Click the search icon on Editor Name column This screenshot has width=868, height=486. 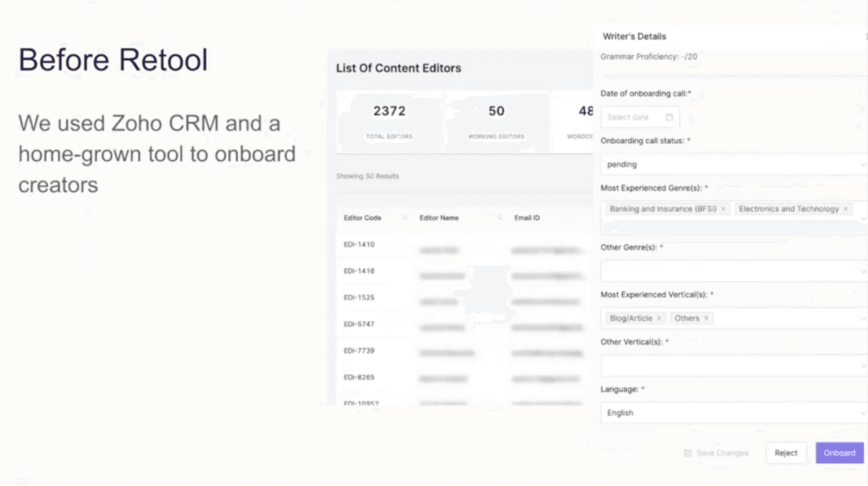click(x=499, y=217)
